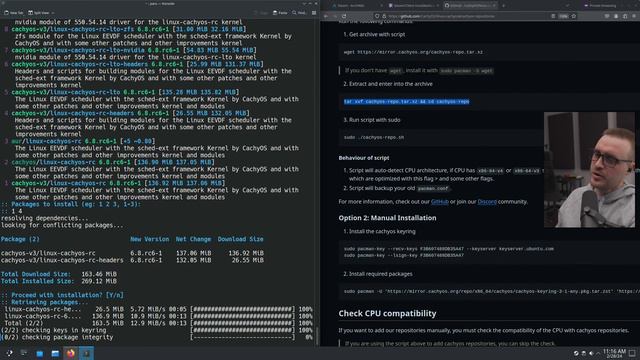Image resolution: width=640 pixels, height=360 pixels.
Task: Click the aur/linux-cachyos-rc search result
Action: click(x=83, y=141)
